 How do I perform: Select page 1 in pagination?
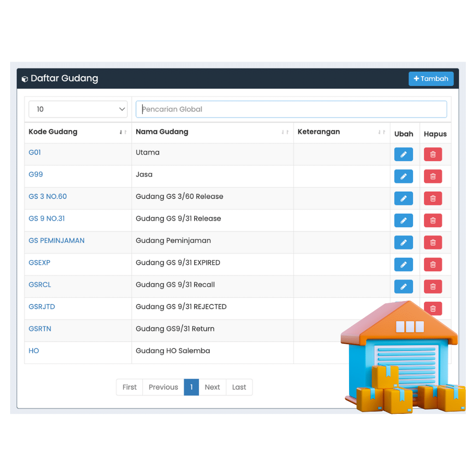click(191, 387)
